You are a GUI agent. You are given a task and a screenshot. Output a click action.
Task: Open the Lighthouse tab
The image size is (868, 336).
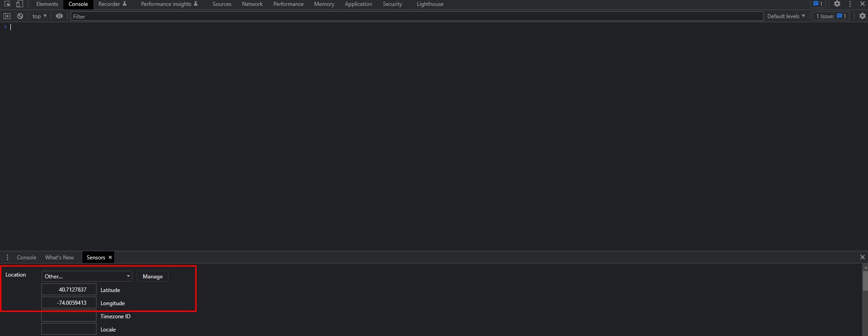(430, 4)
